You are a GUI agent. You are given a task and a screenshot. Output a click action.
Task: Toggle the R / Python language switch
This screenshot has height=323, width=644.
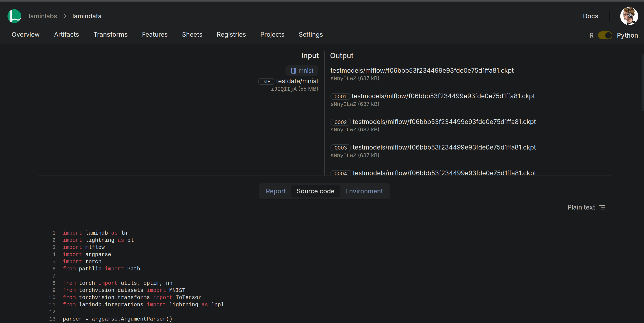(x=605, y=35)
